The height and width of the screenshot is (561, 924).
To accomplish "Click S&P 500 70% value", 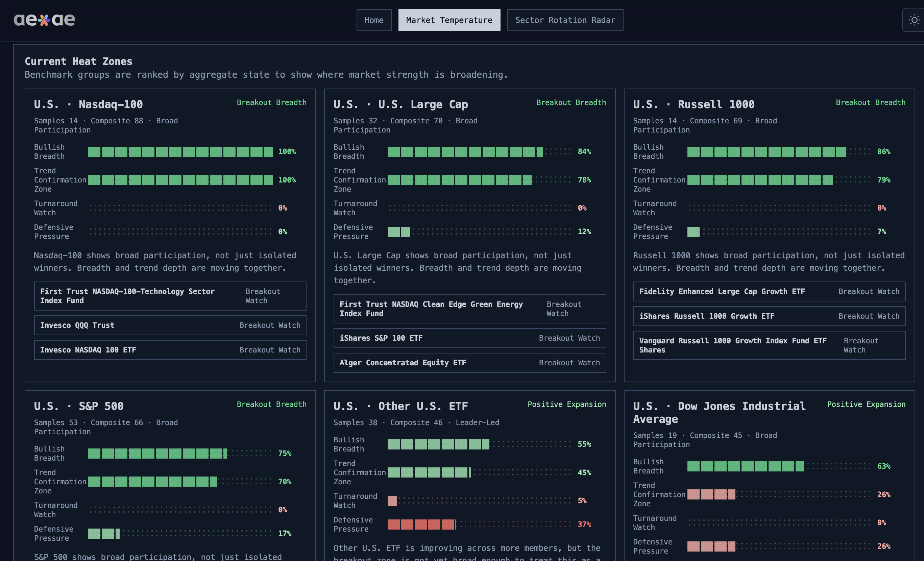I will click(285, 482).
